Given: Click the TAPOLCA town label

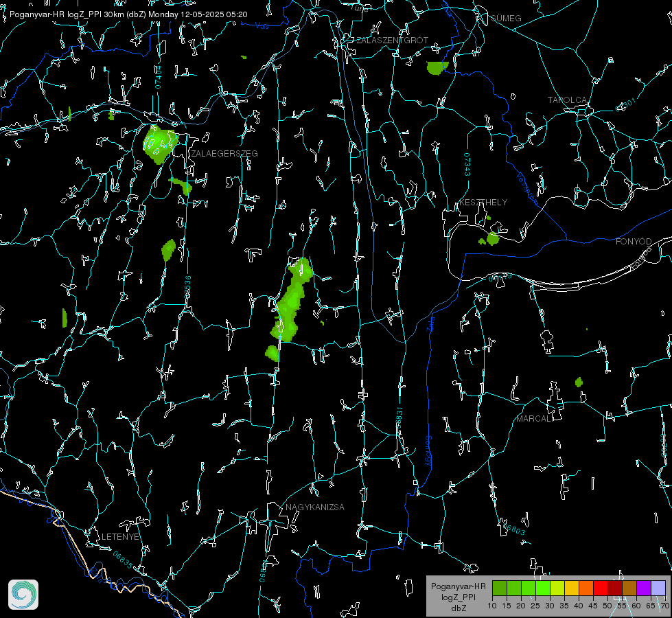Looking at the screenshot, I should point(568,100).
